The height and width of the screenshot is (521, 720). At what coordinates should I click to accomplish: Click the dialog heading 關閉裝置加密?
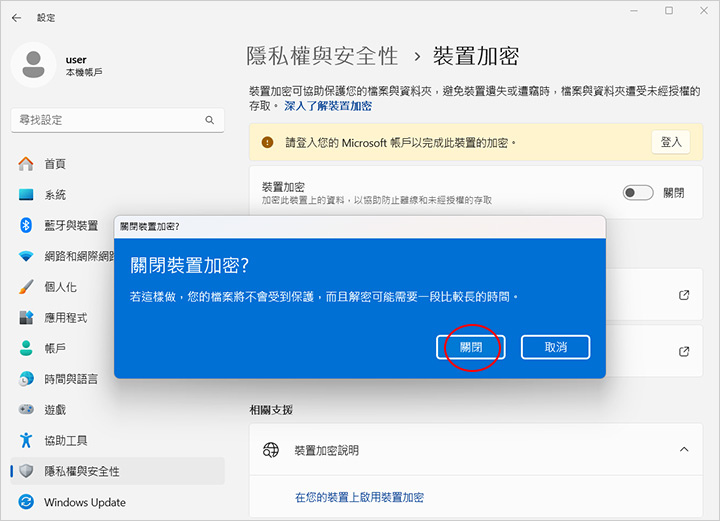(189, 265)
